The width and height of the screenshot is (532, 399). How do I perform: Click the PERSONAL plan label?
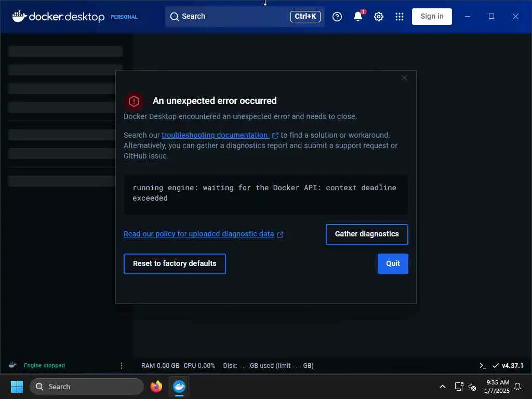click(x=124, y=17)
